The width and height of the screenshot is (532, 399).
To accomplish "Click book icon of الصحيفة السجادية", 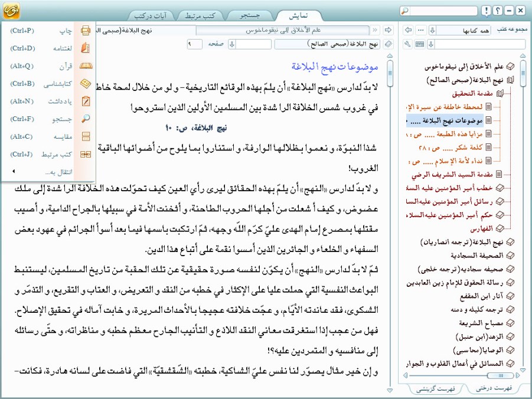I will tap(510, 256).
